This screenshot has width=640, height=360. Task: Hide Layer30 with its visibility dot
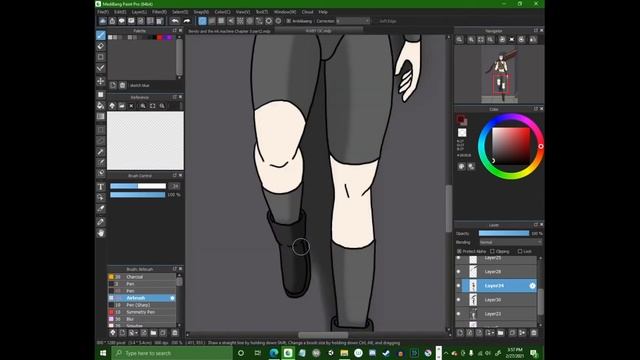(x=458, y=300)
